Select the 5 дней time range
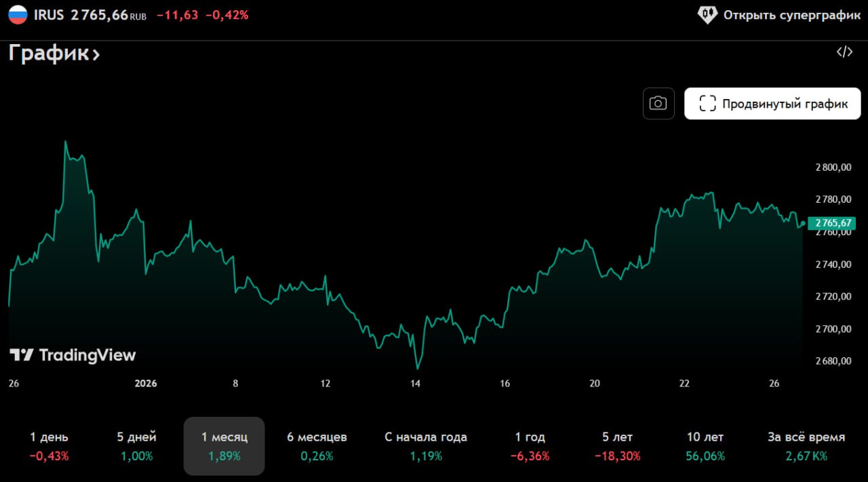This screenshot has height=482, width=868. 137,446
